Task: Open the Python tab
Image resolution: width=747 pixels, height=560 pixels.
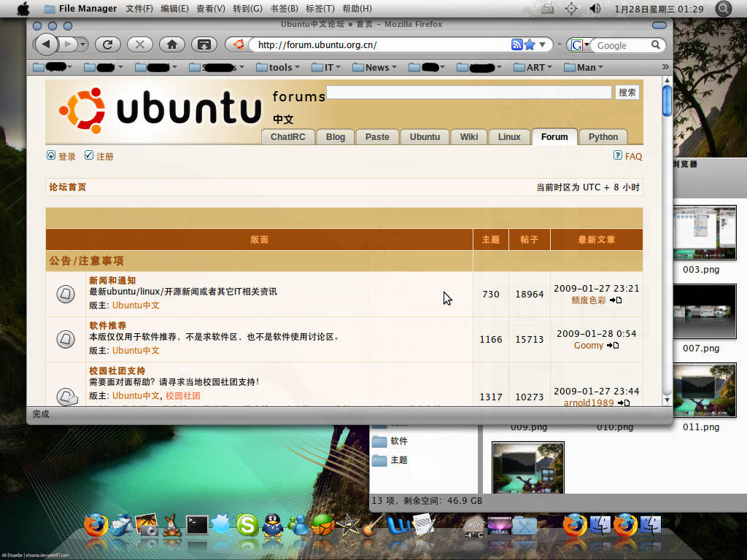Action: 603,136
